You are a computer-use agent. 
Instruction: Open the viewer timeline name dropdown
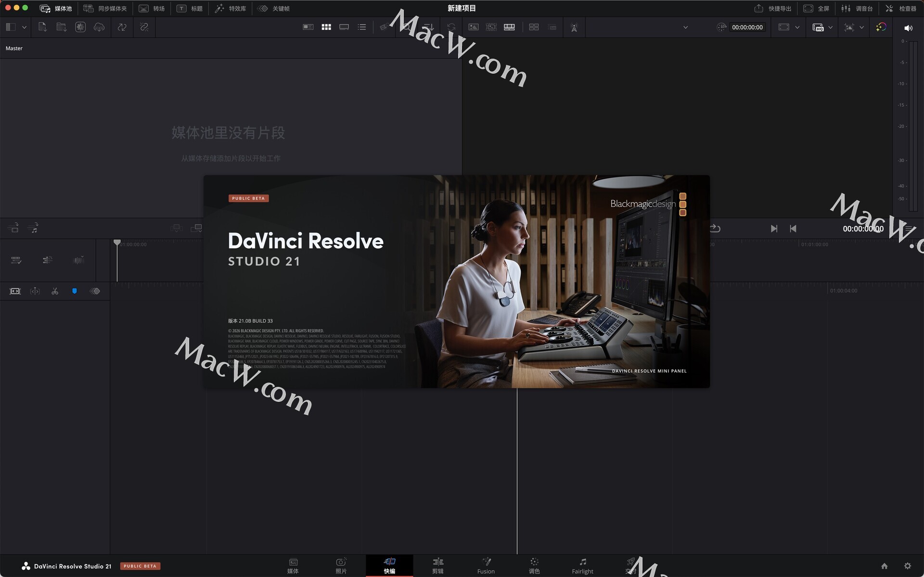pos(685,27)
